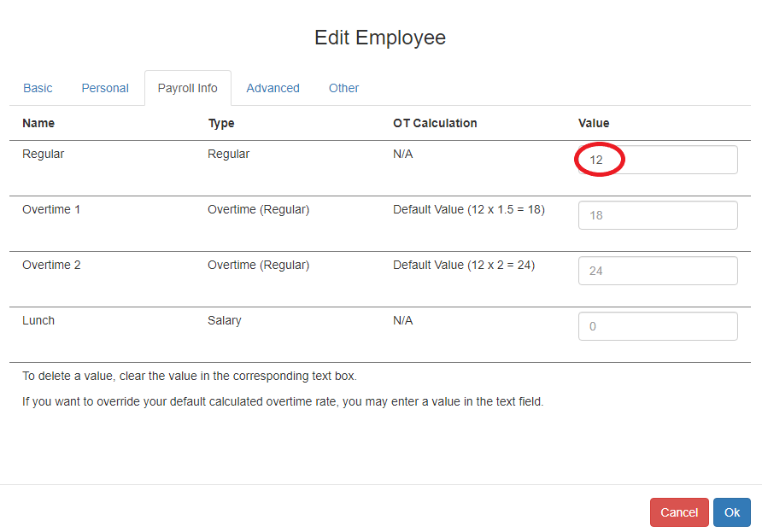This screenshot has width=762, height=532.
Task: Go to the Advanced tab
Action: 273,88
